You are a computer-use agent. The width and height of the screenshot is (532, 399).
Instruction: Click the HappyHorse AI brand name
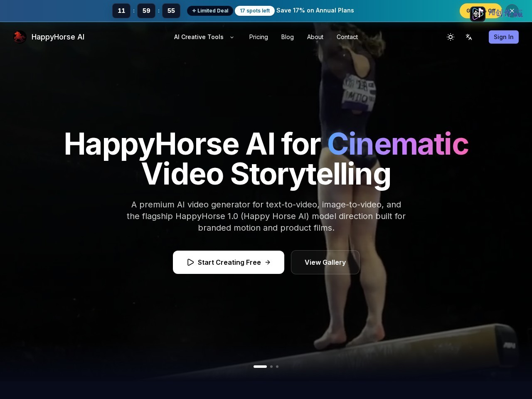[58, 37]
